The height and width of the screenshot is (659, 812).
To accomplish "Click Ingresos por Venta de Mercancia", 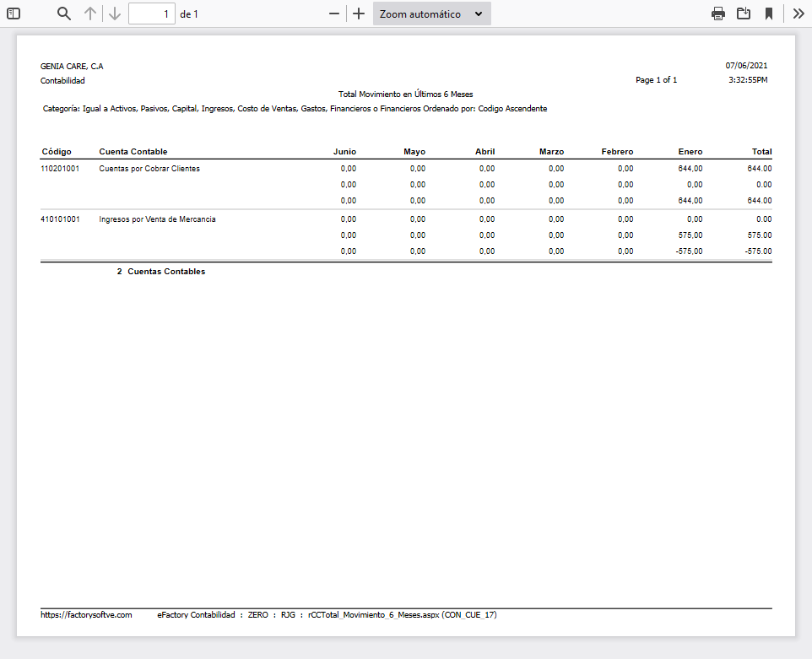I will pos(157,219).
